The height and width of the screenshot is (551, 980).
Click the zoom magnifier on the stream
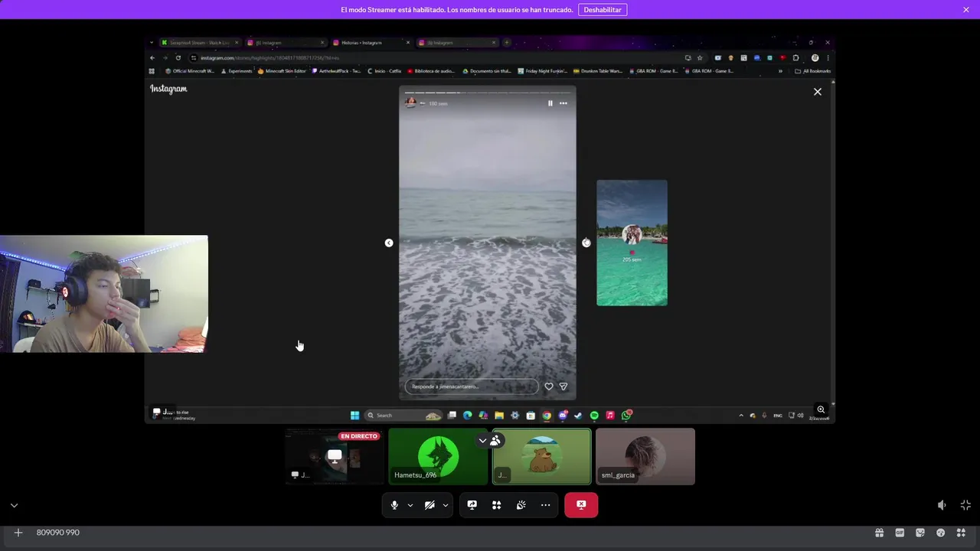821,409
